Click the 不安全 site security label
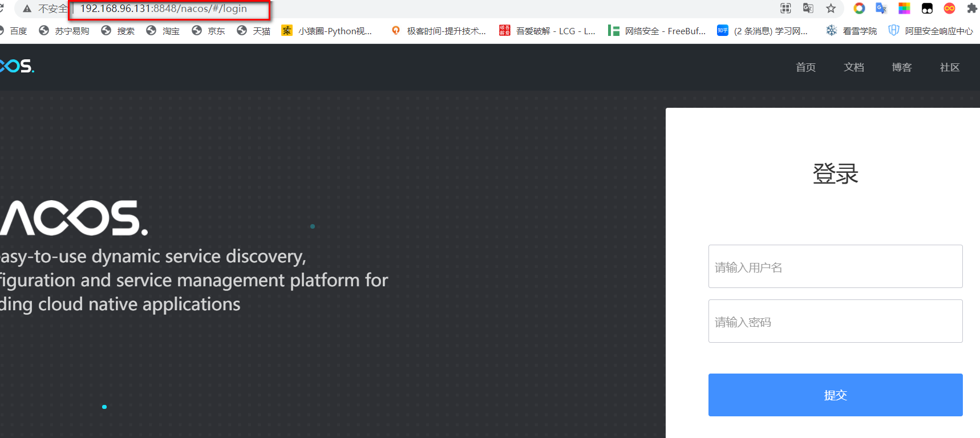980x438 pixels. tap(52, 9)
